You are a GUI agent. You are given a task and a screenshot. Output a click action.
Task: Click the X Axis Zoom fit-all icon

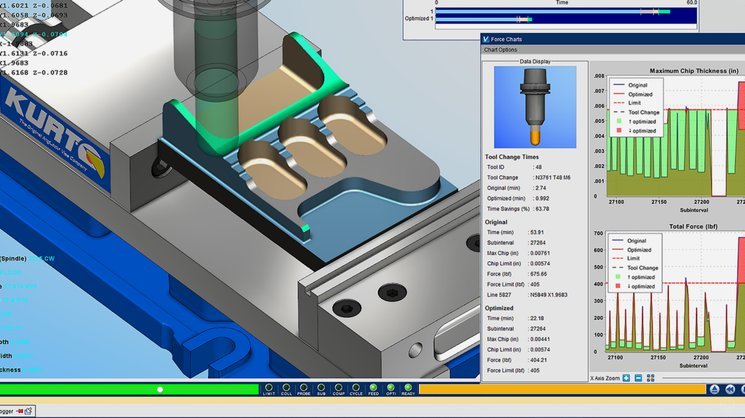[x=650, y=378]
